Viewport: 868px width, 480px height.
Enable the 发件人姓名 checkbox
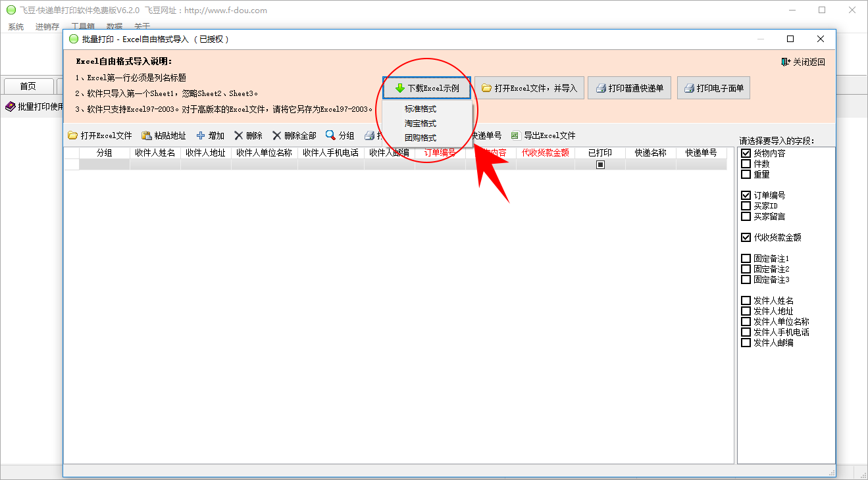click(x=746, y=300)
